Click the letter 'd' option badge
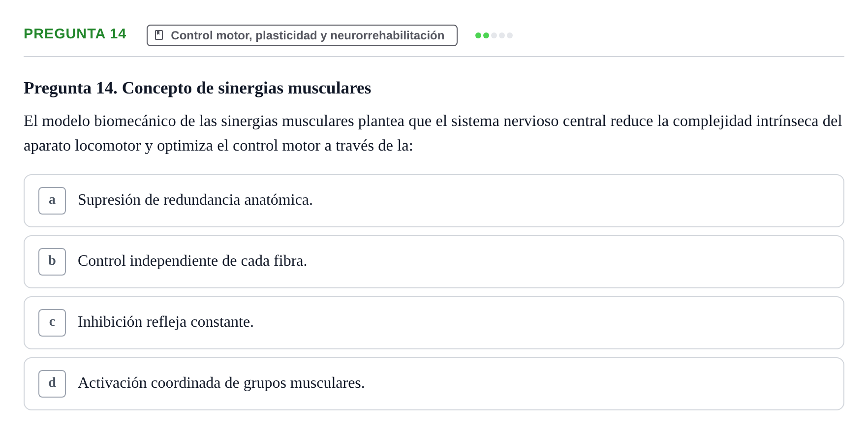The height and width of the screenshot is (434, 868). point(52,384)
